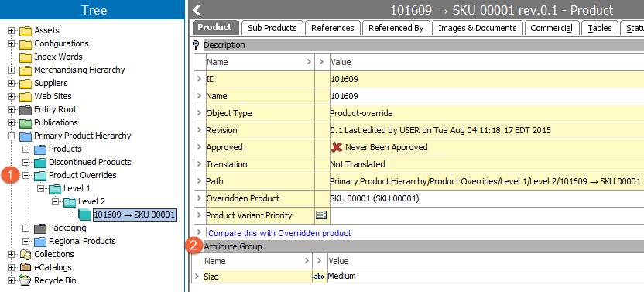Expand the Regional Products node
This screenshot has height=292, width=644.
click(x=26, y=241)
